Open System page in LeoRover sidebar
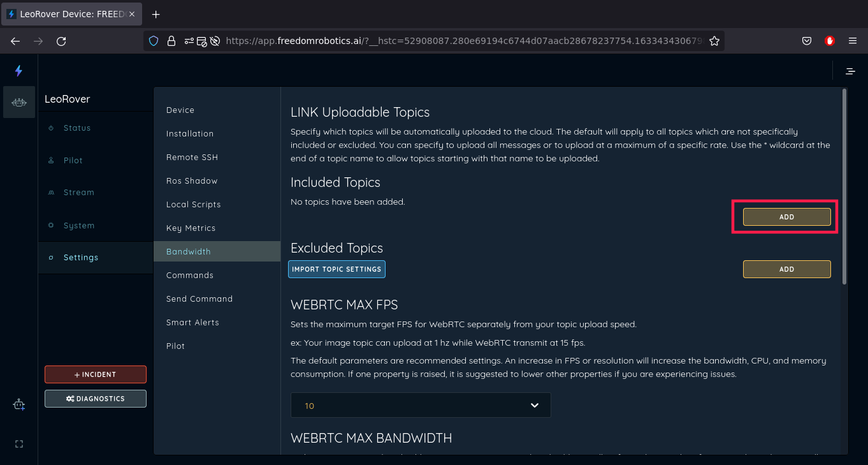868x465 pixels. point(96,225)
